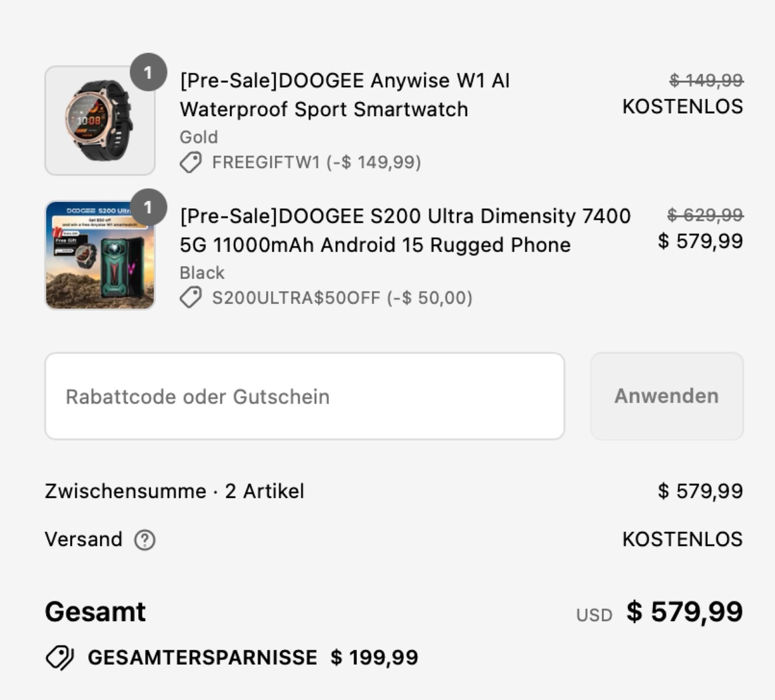Click the GESAMTERSPARNISSE $ 199,99 text
Image resolution: width=775 pixels, height=700 pixels.
pos(253,658)
